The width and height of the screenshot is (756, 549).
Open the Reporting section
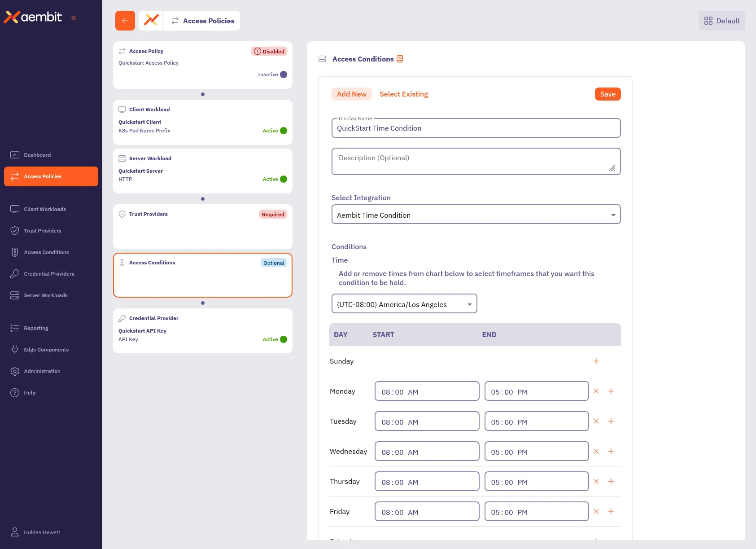click(x=35, y=328)
